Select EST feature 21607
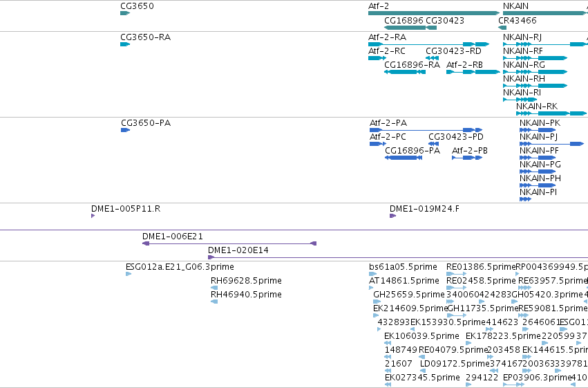Viewport: 588px width, 388px height. [x=388, y=371]
